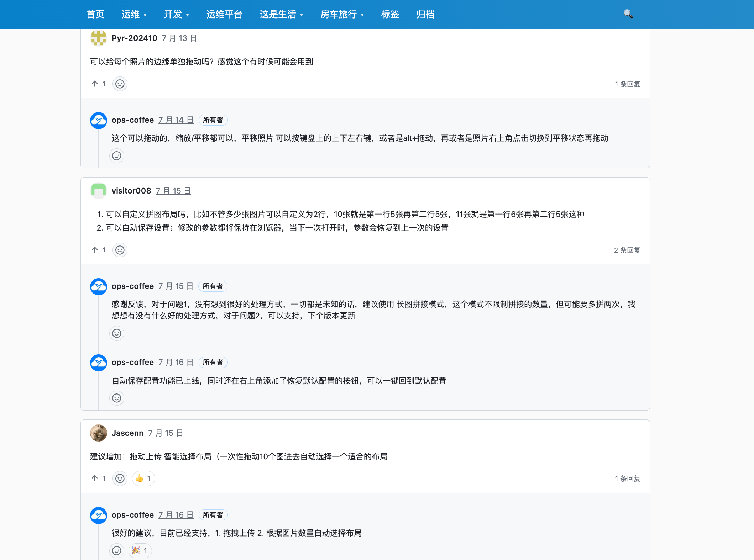Upvote Jascenn's comment
Image resolution: width=754 pixels, height=560 pixels.
coord(95,479)
